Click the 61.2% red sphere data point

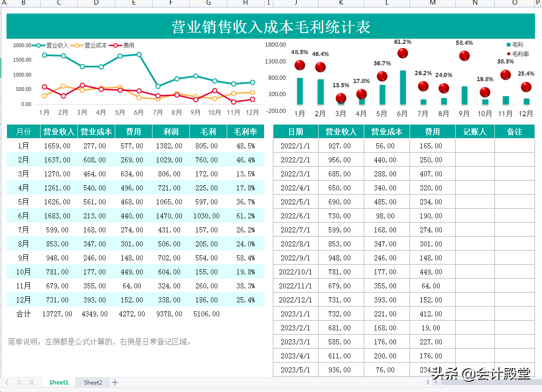(402, 53)
